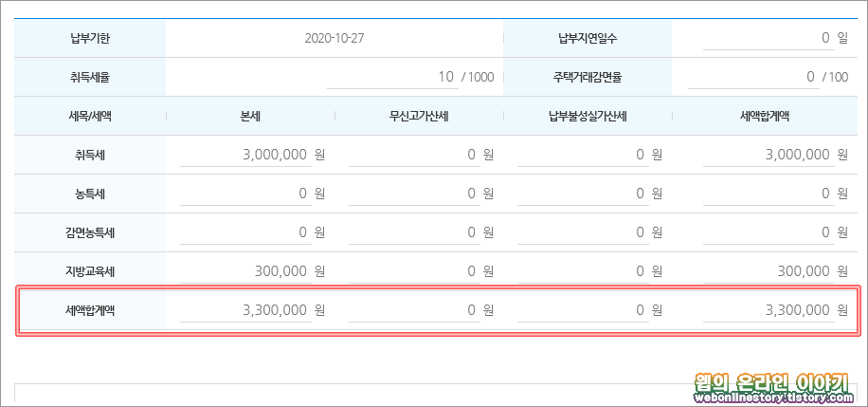Click 취득세 row total field showing 3,000,000

click(x=769, y=155)
